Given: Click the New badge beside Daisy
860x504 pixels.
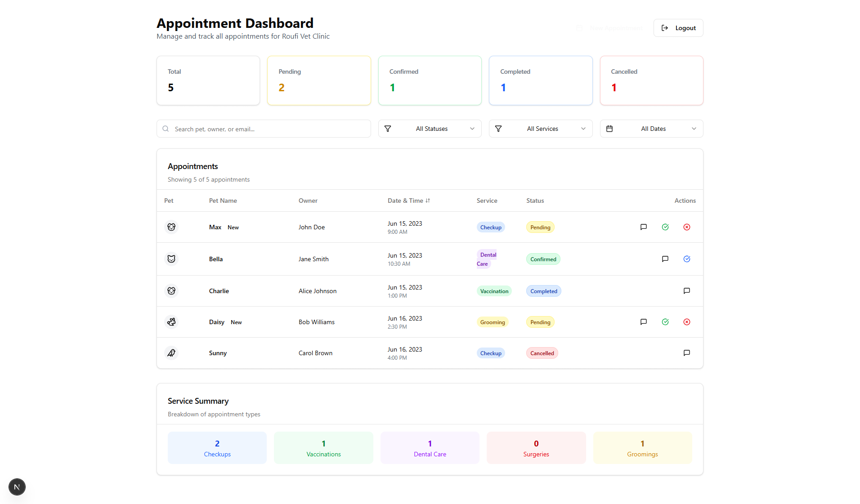Looking at the screenshot, I should coord(236,322).
